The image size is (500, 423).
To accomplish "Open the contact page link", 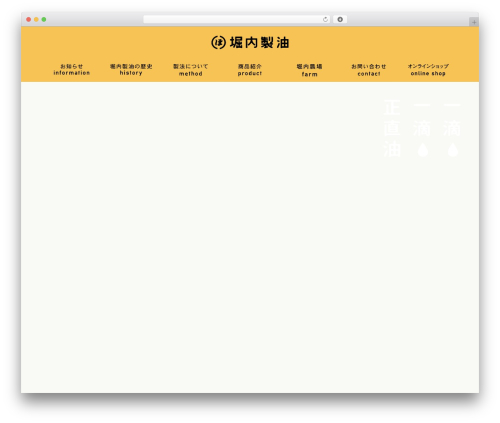I will [x=369, y=70].
